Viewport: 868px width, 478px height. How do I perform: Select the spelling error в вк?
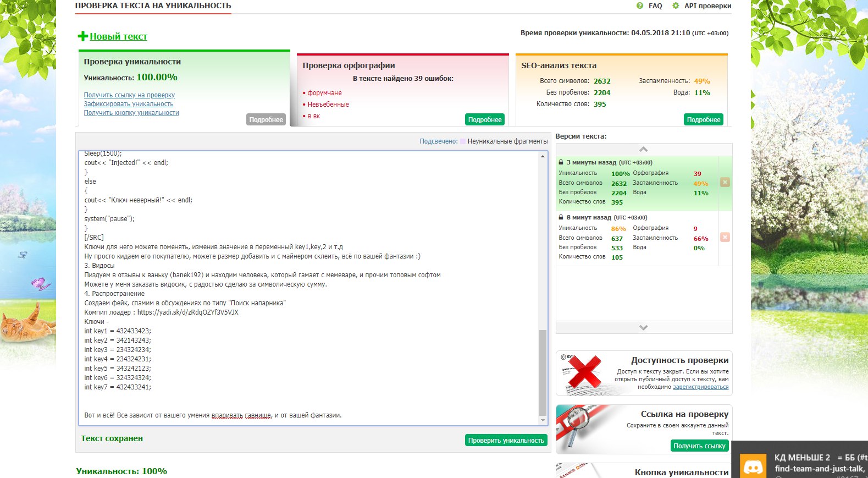[314, 116]
